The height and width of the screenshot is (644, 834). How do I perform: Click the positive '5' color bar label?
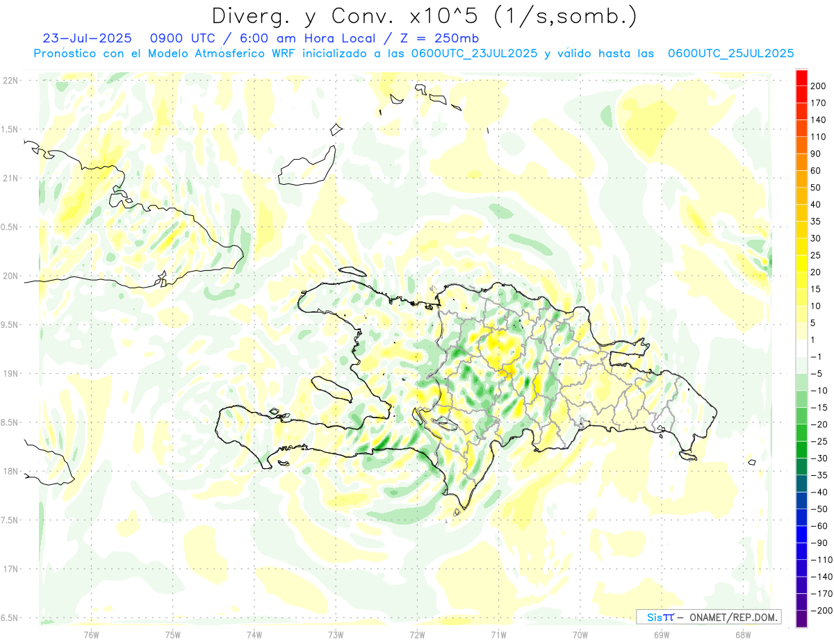click(x=813, y=323)
